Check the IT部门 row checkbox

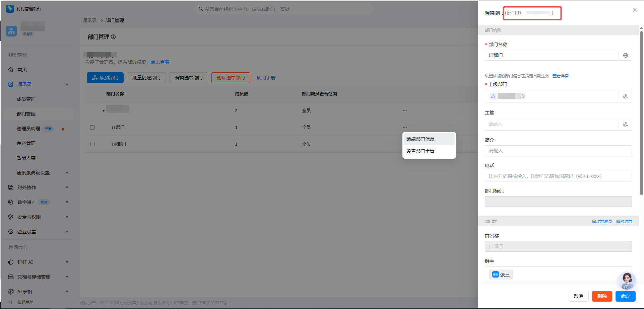coord(92,127)
